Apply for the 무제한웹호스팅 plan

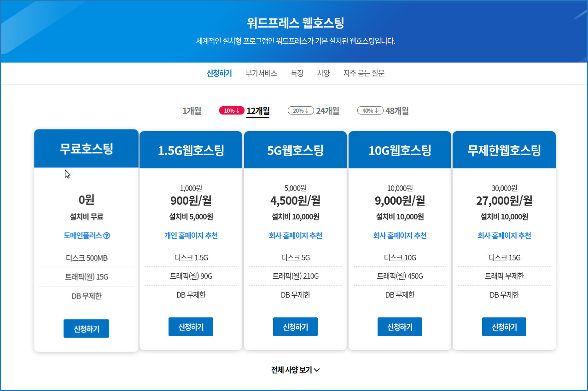click(x=504, y=327)
